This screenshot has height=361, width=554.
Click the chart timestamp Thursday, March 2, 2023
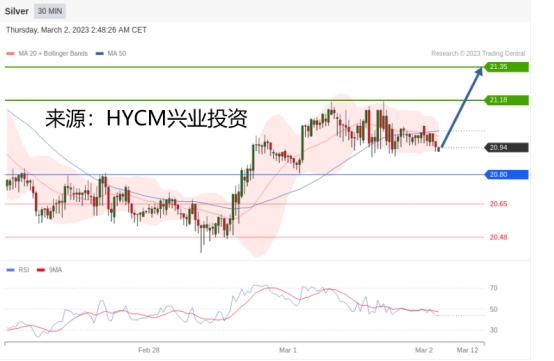(76, 30)
